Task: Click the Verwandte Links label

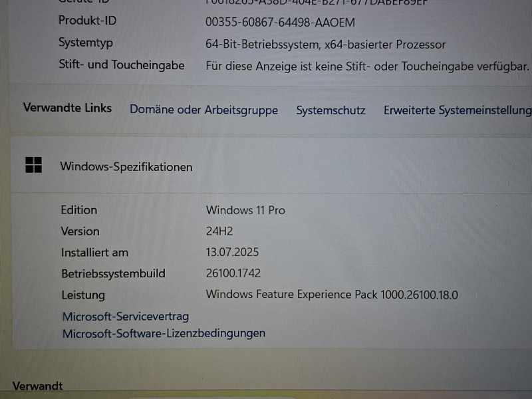Action: pyautogui.click(x=68, y=108)
